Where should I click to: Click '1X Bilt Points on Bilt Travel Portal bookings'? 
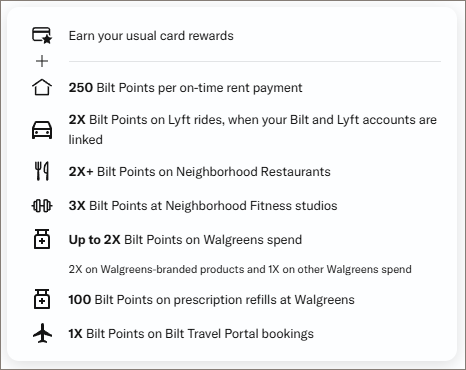(x=191, y=334)
